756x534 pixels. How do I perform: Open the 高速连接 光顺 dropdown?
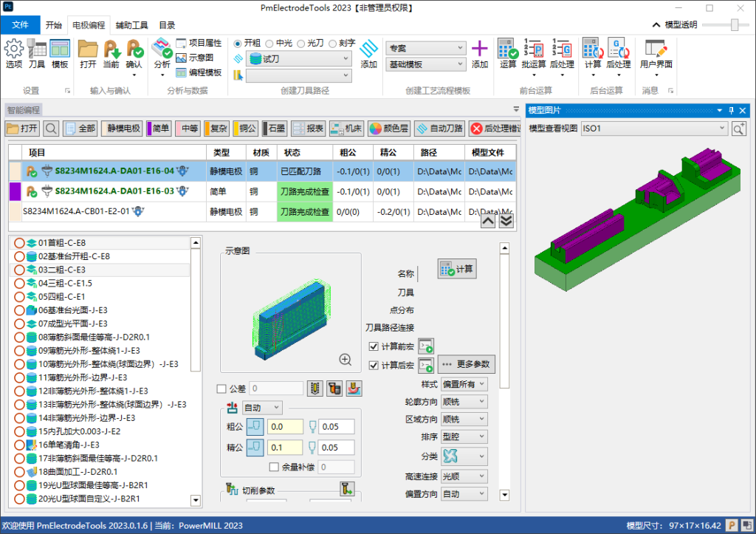tap(464, 476)
